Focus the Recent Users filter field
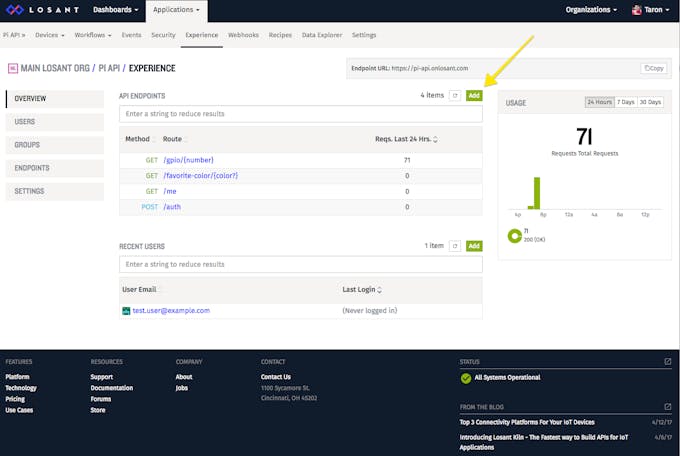 click(301, 265)
